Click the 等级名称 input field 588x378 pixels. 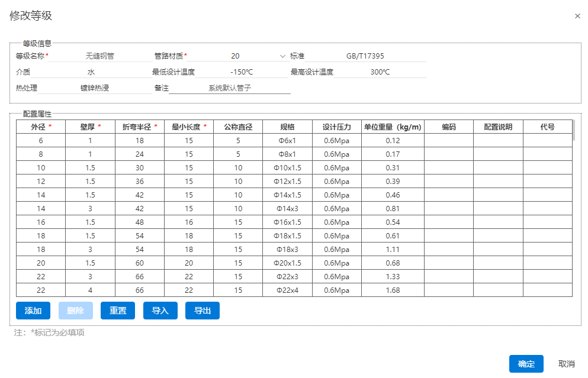coord(99,56)
